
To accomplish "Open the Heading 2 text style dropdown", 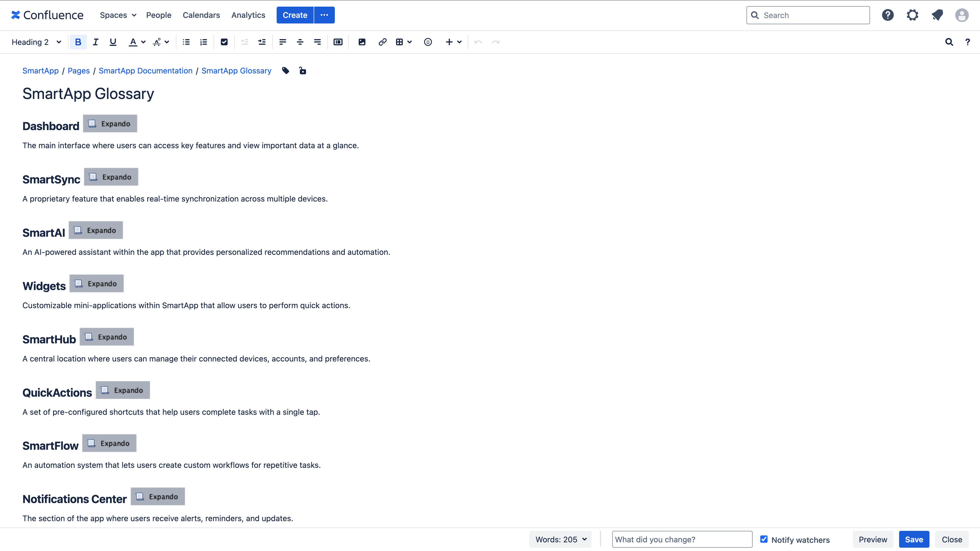I will (36, 42).
